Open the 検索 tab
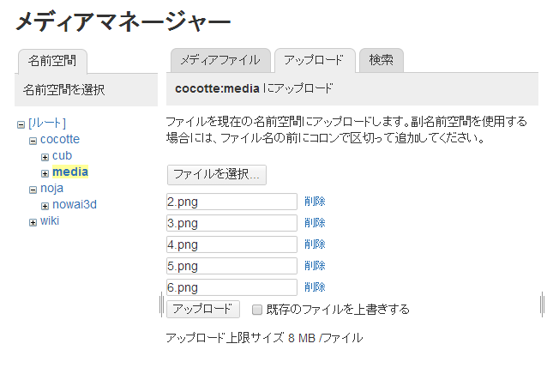Image resolution: width=559 pixels, height=392 pixels. point(382,60)
